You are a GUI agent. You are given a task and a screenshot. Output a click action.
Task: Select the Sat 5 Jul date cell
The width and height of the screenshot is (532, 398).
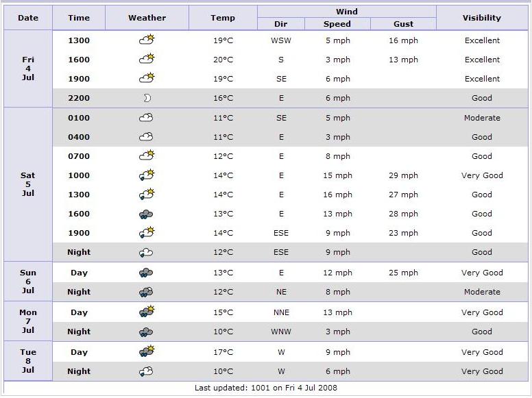[28, 184]
